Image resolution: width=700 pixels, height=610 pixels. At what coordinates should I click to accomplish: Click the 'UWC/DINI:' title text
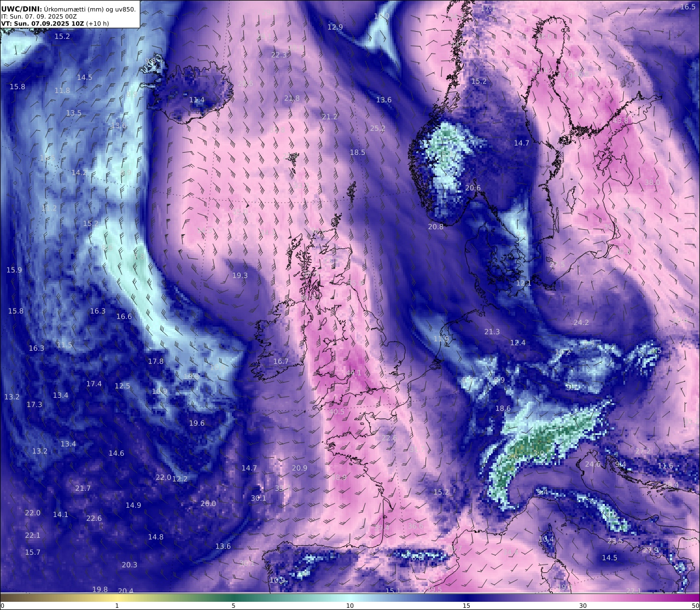tap(22, 9)
